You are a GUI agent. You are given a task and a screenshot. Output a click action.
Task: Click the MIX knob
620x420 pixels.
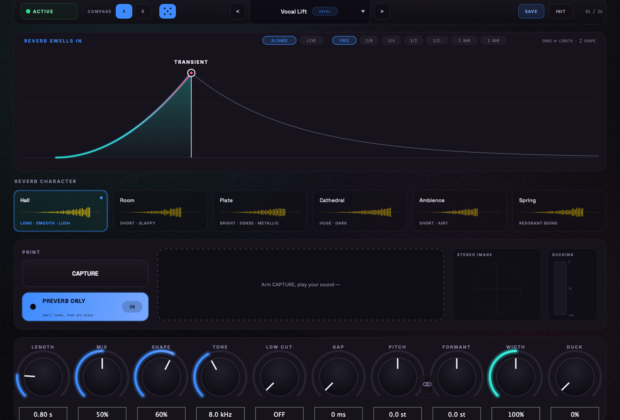(x=102, y=376)
